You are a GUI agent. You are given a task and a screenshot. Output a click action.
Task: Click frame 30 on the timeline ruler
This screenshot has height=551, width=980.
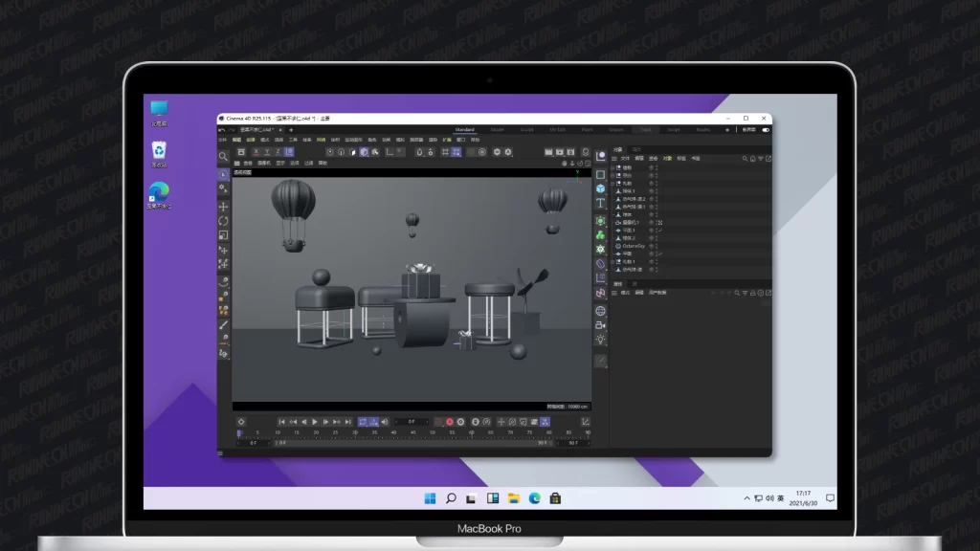click(x=356, y=433)
